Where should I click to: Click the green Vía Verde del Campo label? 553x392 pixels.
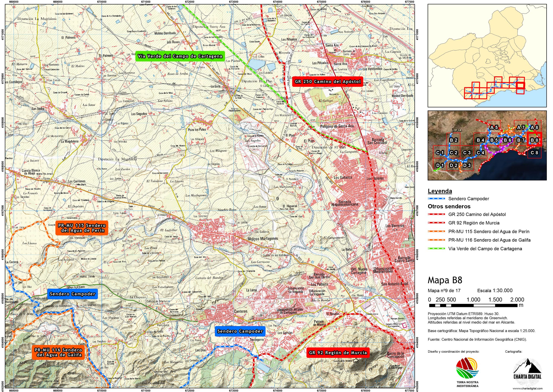(180, 56)
